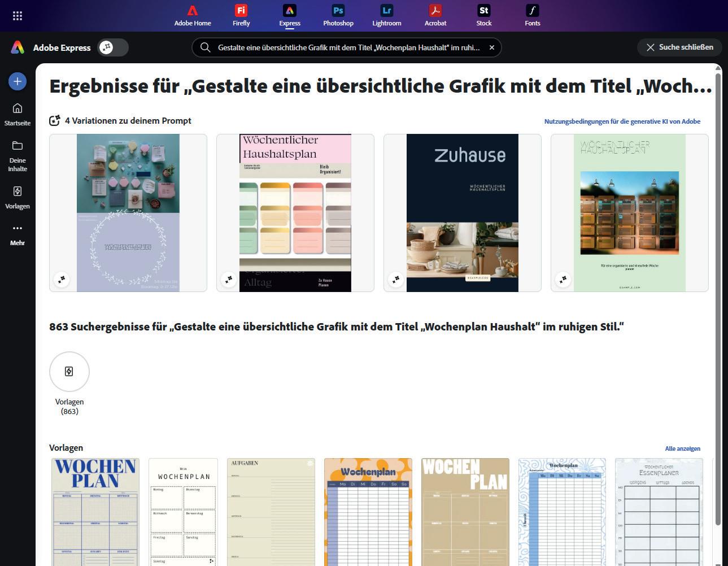The width and height of the screenshot is (728, 566).
Task: Open the Mein Wochenplan dotted template
Action: [x=184, y=512]
